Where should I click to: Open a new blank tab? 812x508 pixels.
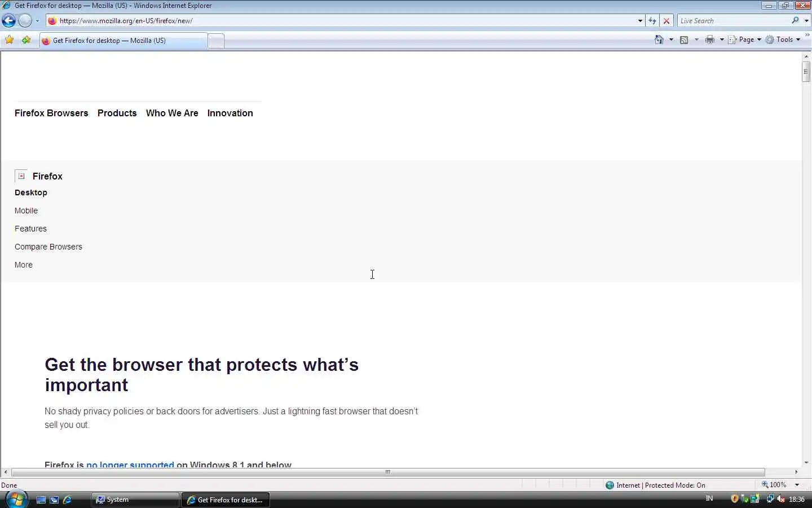(216, 41)
